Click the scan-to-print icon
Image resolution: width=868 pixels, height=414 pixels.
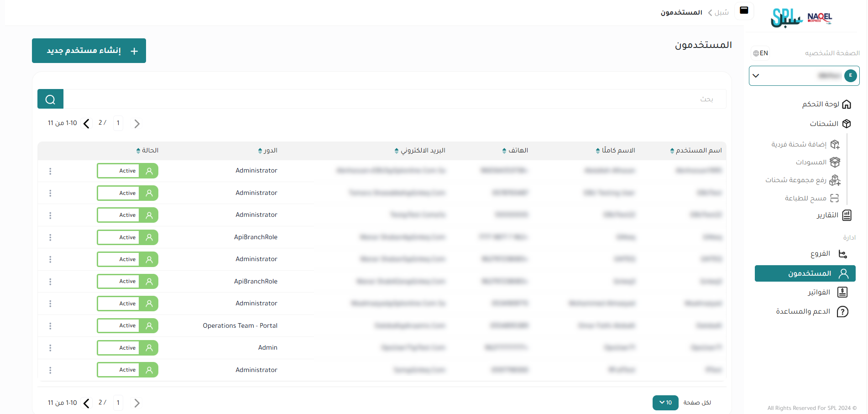coord(835,198)
